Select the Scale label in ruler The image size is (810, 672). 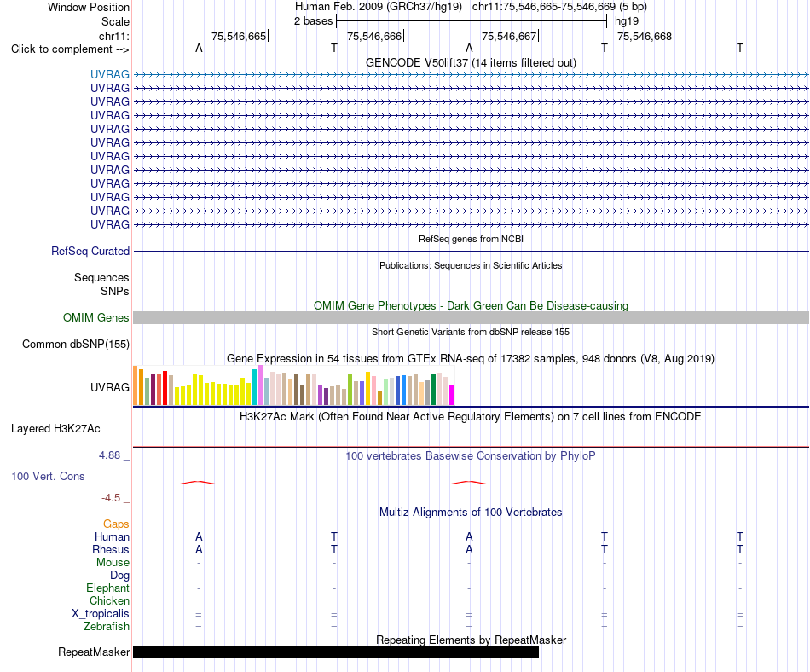pyautogui.click(x=115, y=21)
